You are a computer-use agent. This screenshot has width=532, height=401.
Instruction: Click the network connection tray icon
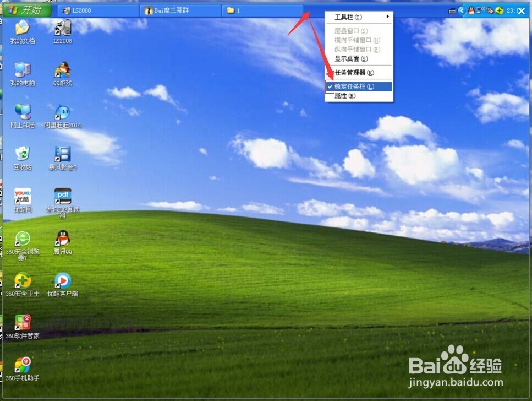pos(480,10)
